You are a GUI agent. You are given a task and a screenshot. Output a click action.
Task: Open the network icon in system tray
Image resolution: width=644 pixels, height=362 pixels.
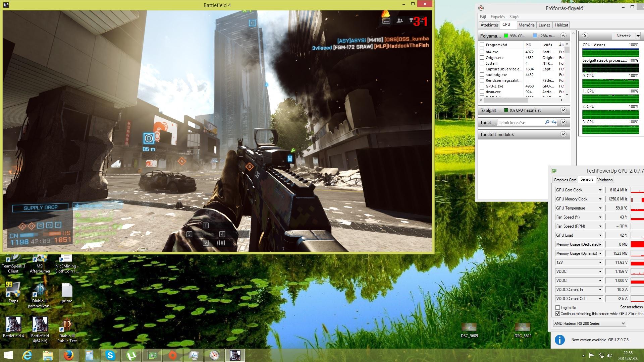[602, 356]
